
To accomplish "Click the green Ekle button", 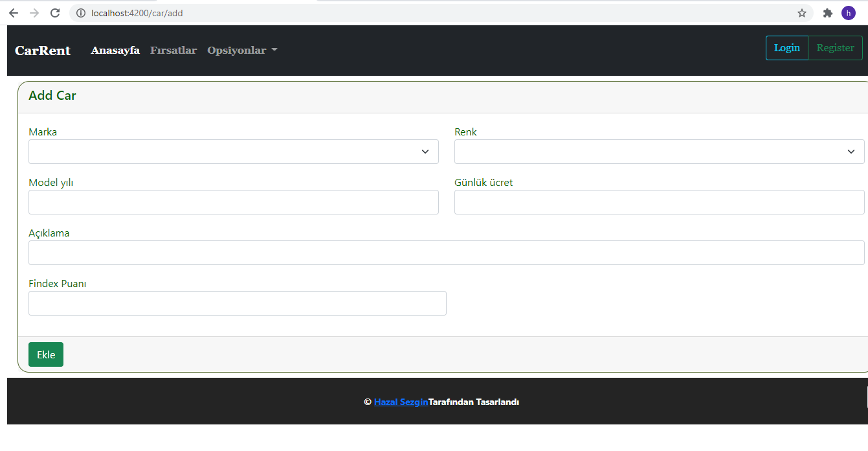I will pyautogui.click(x=46, y=354).
